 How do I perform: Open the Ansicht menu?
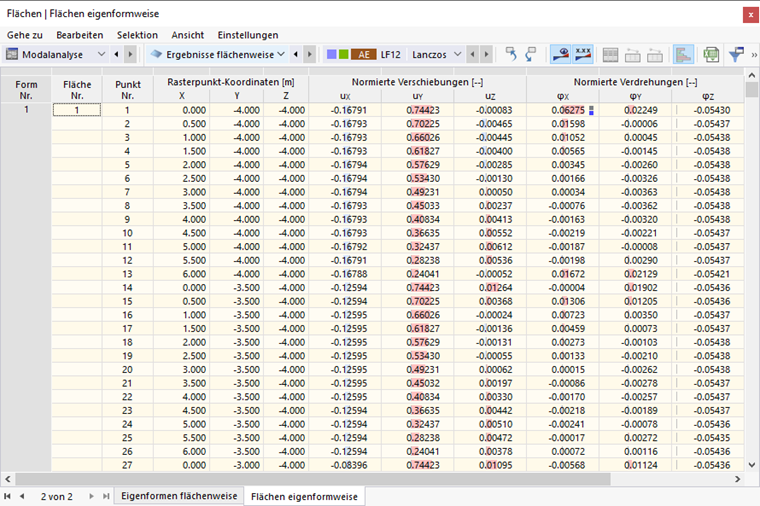tap(188, 35)
